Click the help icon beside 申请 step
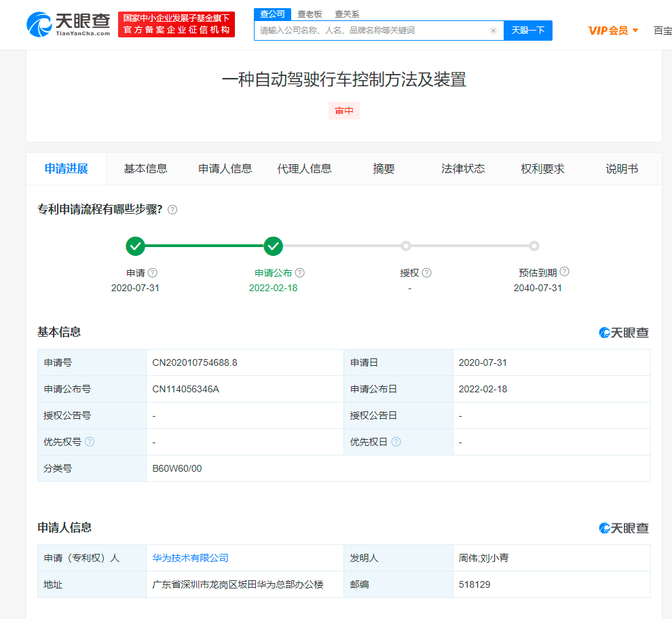672x619 pixels. [153, 273]
